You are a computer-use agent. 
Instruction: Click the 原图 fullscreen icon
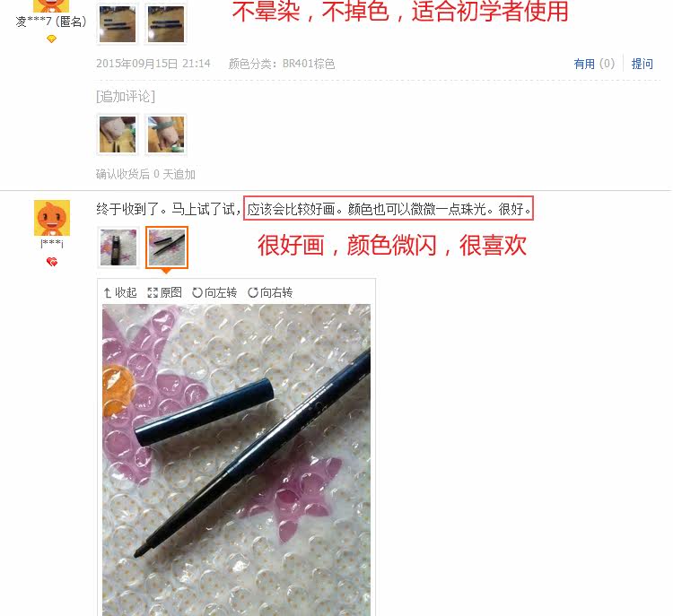pos(153,292)
